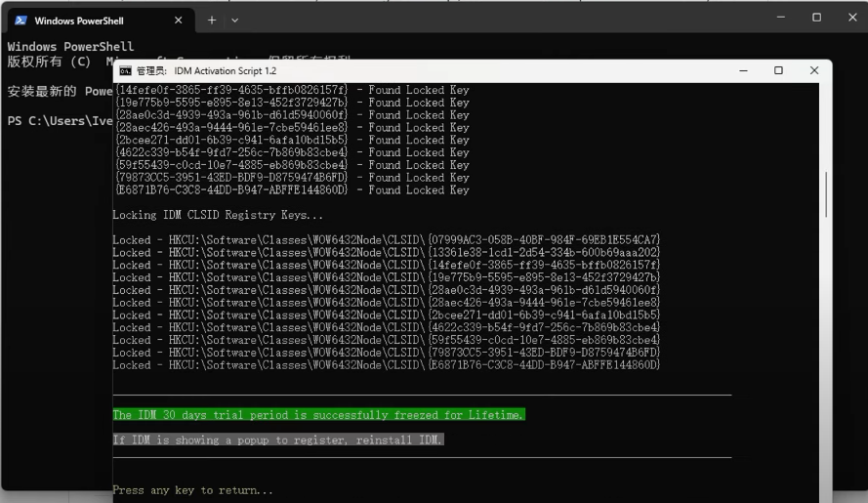Viewport: 868px width, 503px height.
Task: Click the IDM Activation Script cmd icon
Action: (125, 71)
